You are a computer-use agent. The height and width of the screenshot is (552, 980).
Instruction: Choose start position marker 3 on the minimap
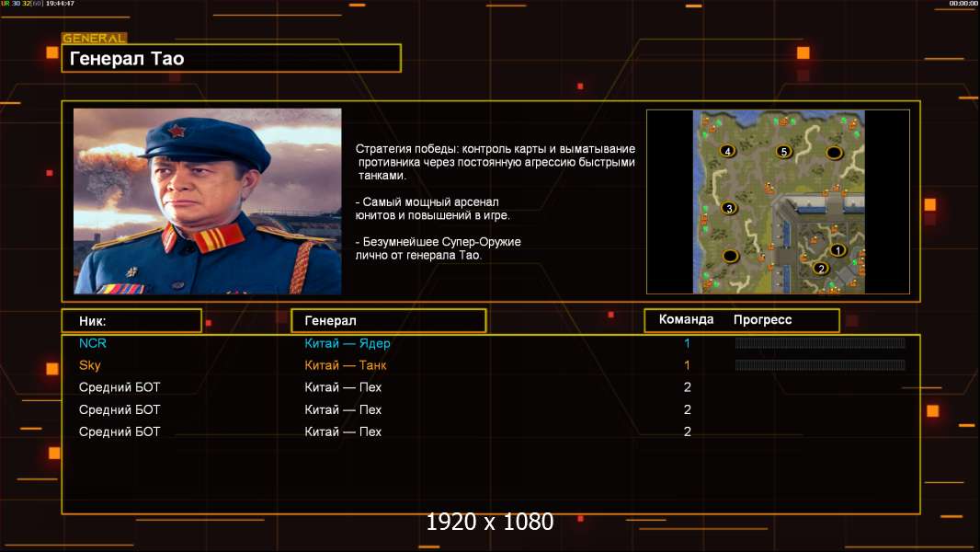point(728,208)
